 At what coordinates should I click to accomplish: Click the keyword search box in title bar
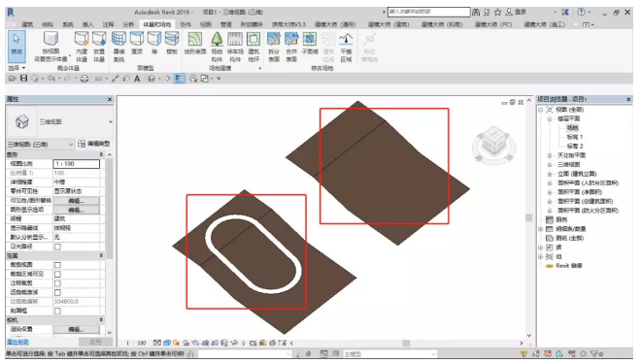tap(429, 12)
